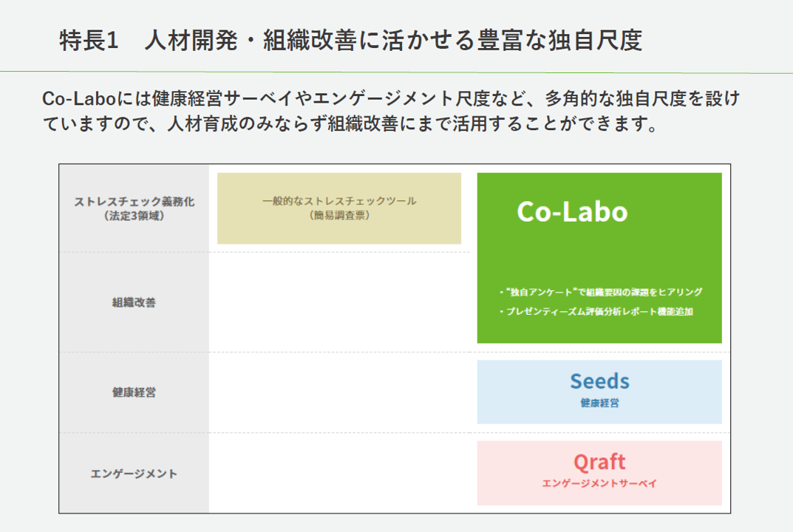Click the (簡易調査票) text in beige box
The image size is (793, 532).
pos(339,216)
